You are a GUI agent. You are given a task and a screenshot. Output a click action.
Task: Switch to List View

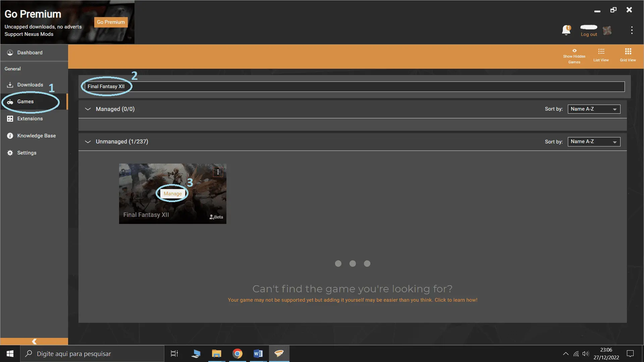[x=601, y=55]
